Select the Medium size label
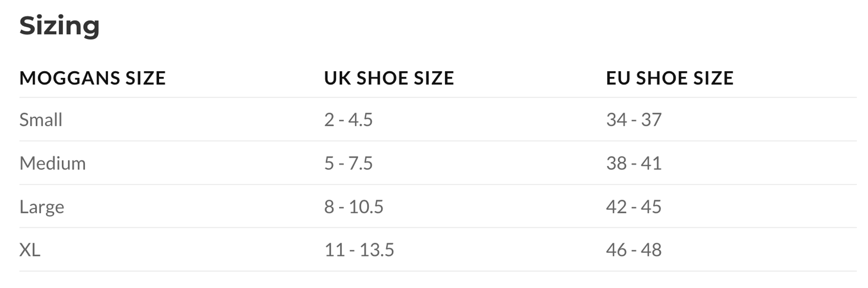 [x=52, y=163]
